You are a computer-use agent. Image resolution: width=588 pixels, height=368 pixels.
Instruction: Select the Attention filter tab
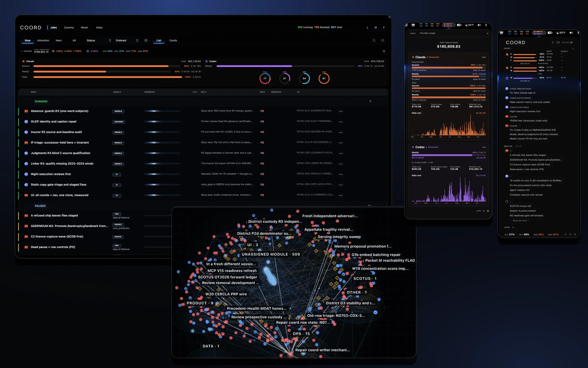[43, 40]
